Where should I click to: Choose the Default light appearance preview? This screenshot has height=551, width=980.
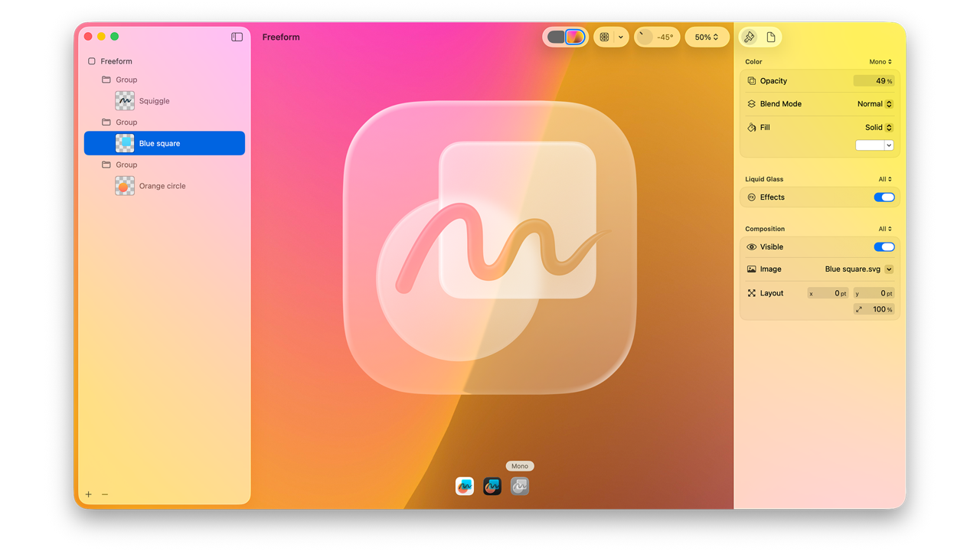[465, 486]
